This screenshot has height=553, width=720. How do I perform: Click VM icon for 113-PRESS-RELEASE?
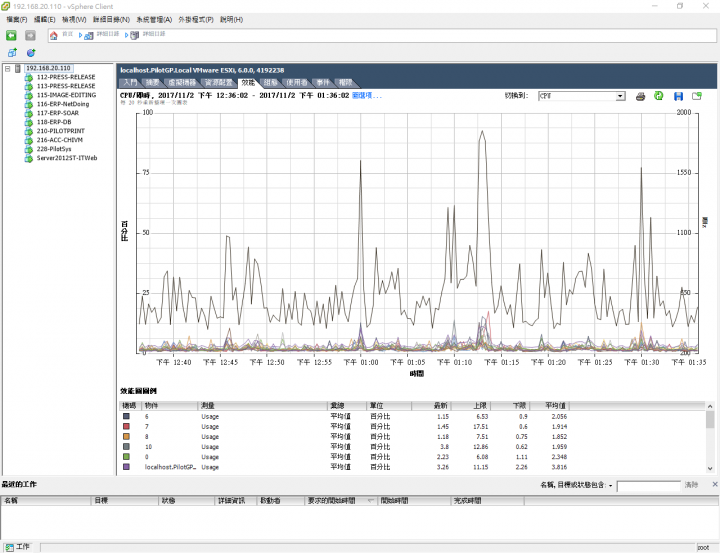[28, 86]
